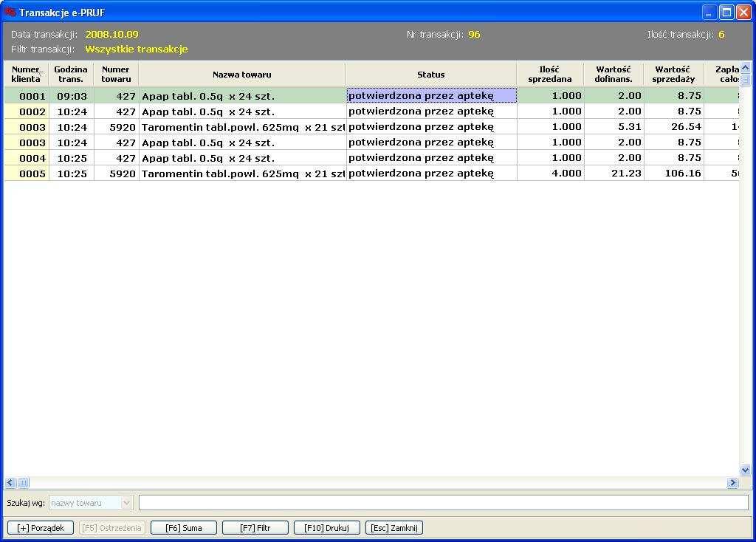Viewport: 756px width, 542px height.
Task: Click the application icon in the title bar
Action: [x=10, y=11]
